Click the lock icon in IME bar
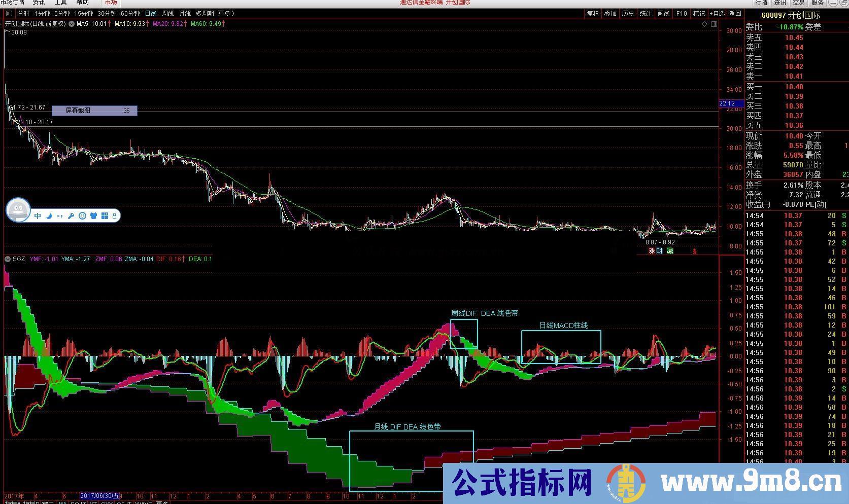The height and width of the screenshot is (504, 849). [115, 216]
